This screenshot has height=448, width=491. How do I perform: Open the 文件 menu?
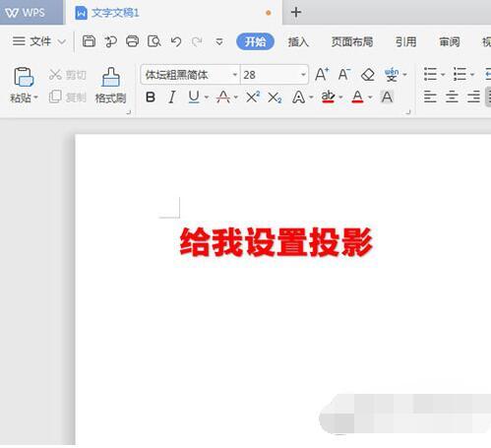pyautogui.click(x=31, y=41)
